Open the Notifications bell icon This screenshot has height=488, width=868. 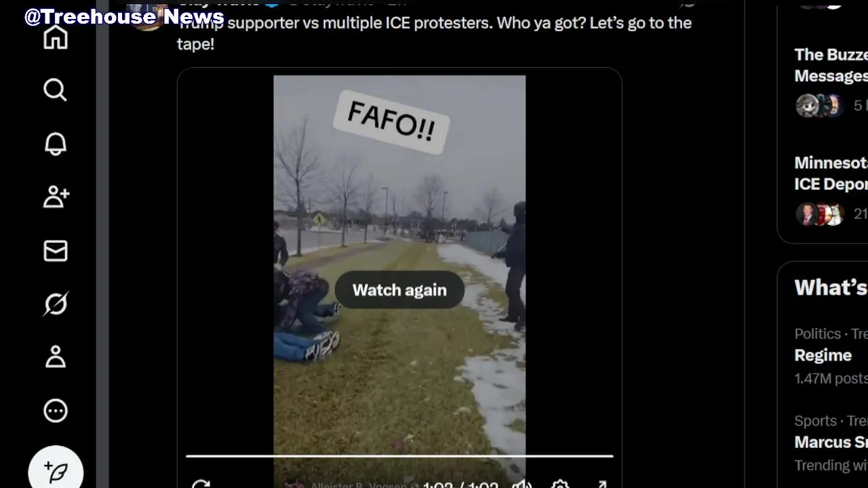pyautogui.click(x=56, y=143)
